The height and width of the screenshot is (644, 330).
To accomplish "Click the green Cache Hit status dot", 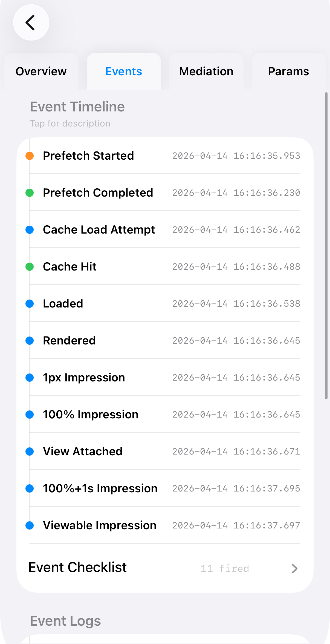I will (x=30, y=267).
